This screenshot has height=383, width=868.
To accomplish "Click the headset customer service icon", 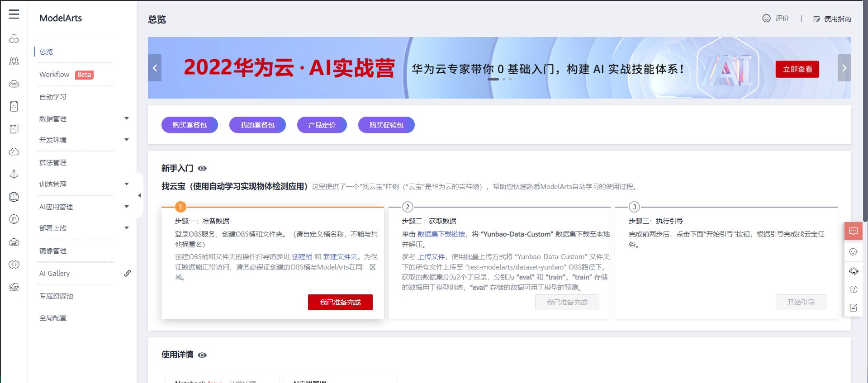I will [854, 271].
